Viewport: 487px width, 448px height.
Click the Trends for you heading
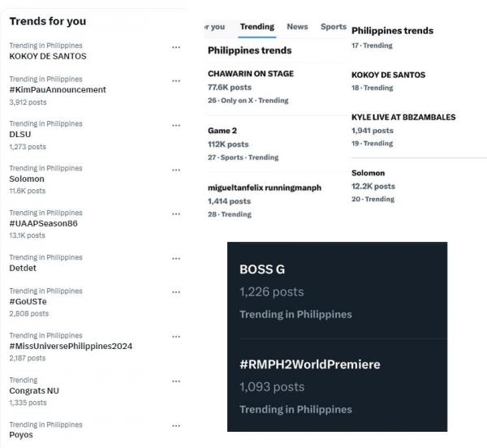(x=48, y=21)
